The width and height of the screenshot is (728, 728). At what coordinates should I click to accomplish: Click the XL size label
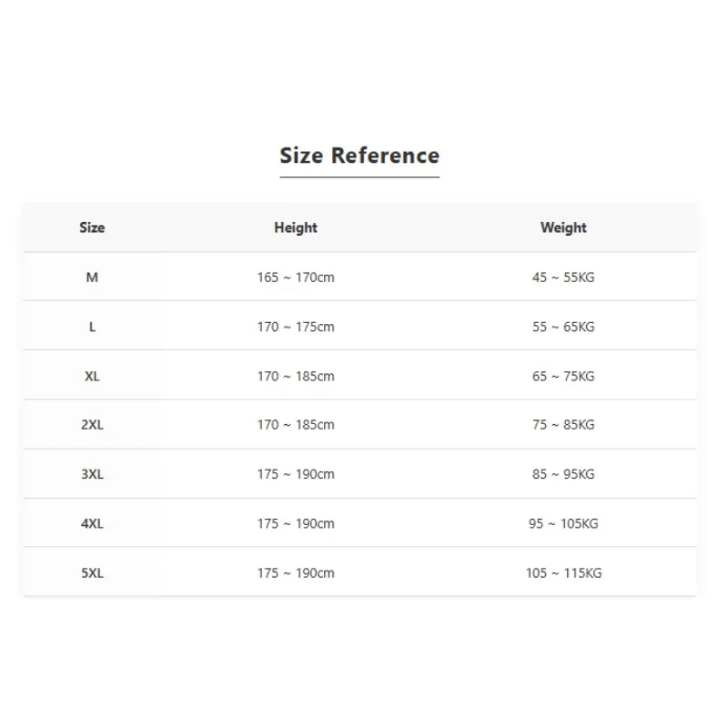point(92,376)
